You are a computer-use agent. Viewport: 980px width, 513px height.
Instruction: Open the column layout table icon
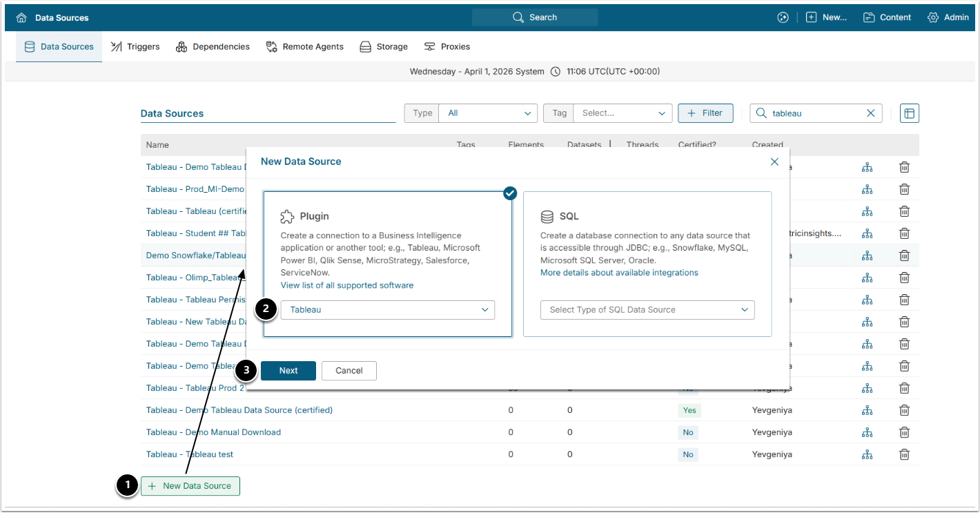click(x=909, y=113)
